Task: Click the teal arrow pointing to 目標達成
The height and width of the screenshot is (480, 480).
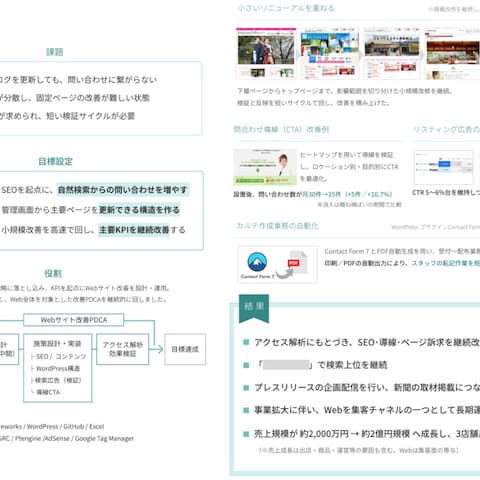Action: tap(156, 349)
